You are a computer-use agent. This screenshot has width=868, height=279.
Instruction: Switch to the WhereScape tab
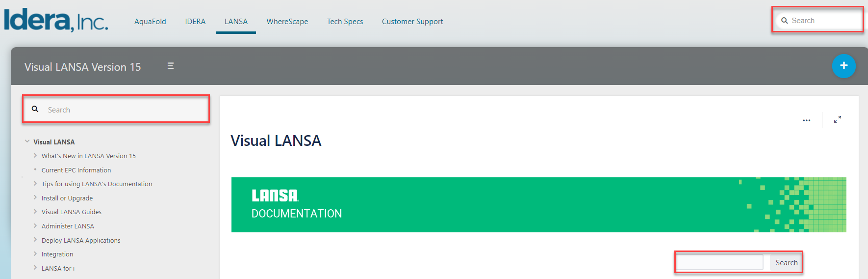[287, 22]
